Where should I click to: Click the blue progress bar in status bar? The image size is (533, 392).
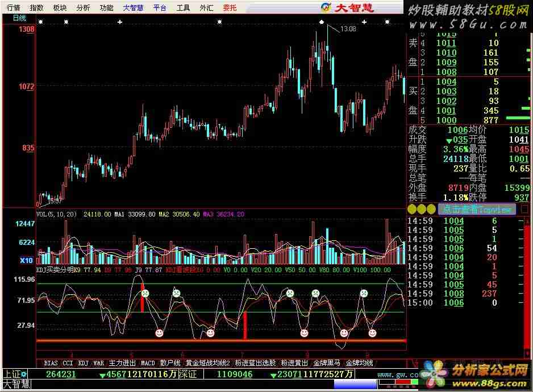356,384
